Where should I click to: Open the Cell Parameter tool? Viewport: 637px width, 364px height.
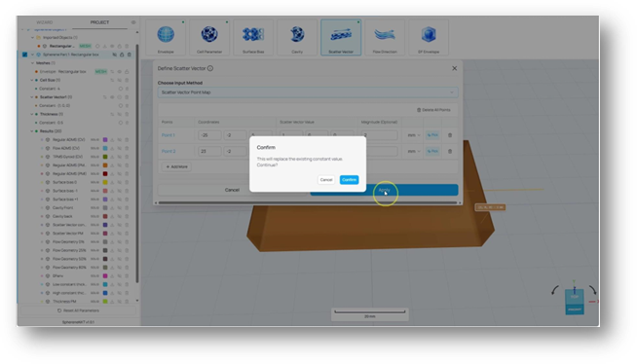click(x=209, y=37)
